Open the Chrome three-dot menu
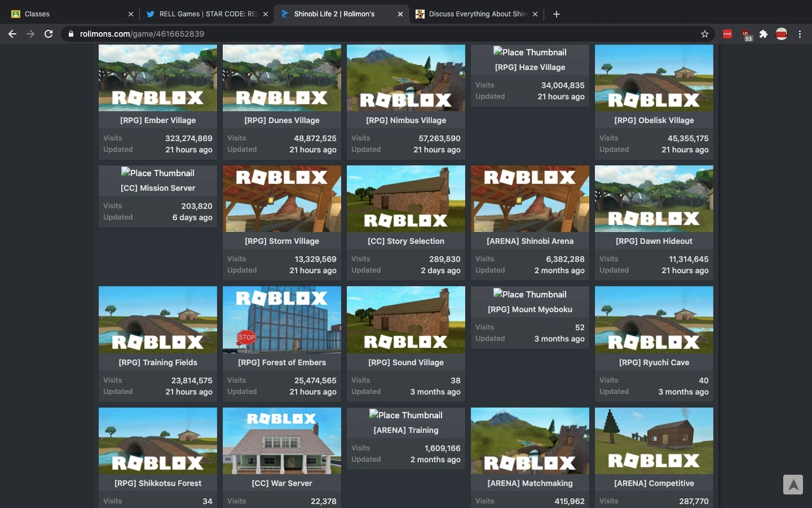This screenshot has height=508, width=812. [800, 34]
